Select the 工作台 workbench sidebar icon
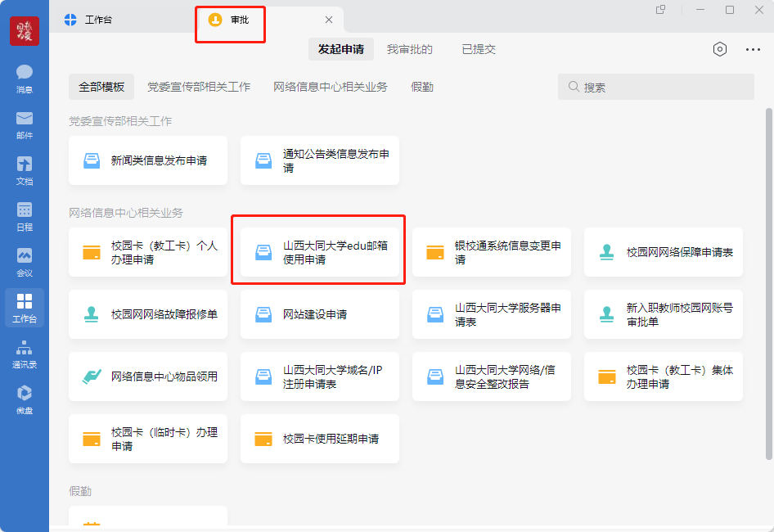The image size is (774, 532). [x=25, y=308]
